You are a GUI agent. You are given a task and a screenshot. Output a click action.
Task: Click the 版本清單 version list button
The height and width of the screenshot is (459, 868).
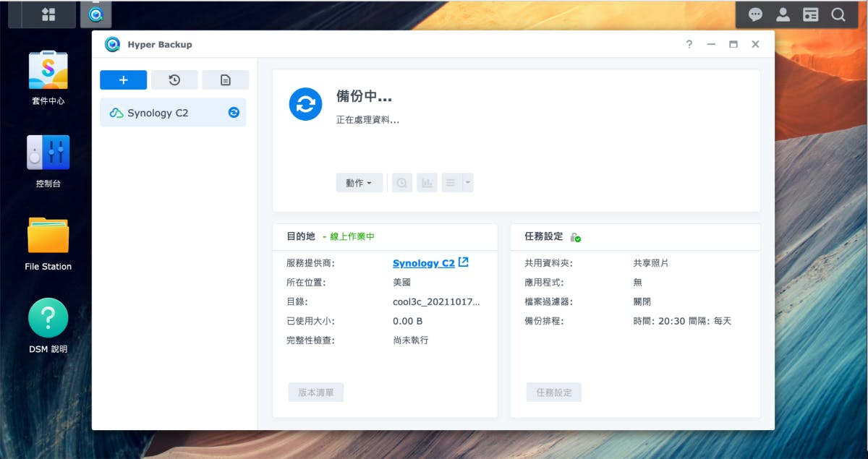(316, 392)
